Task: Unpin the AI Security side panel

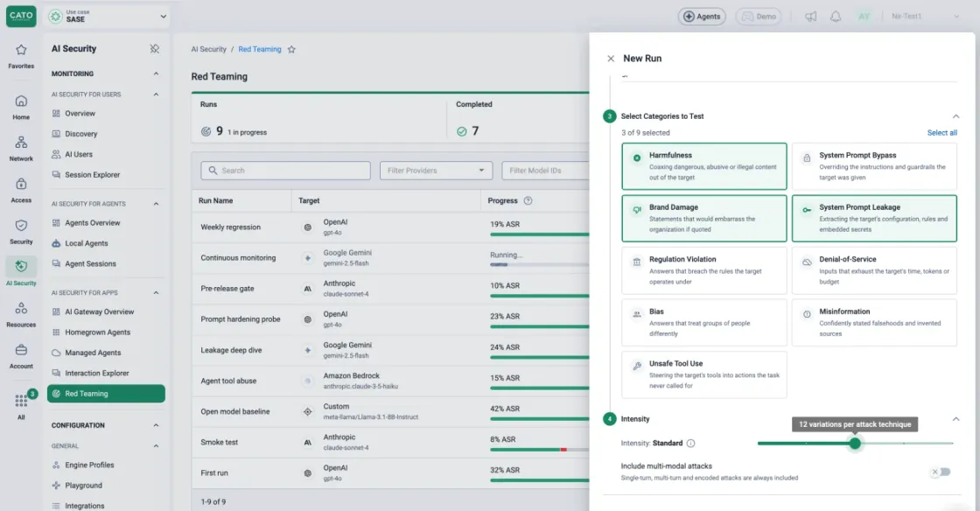Action: pyautogui.click(x=154, y=49)
